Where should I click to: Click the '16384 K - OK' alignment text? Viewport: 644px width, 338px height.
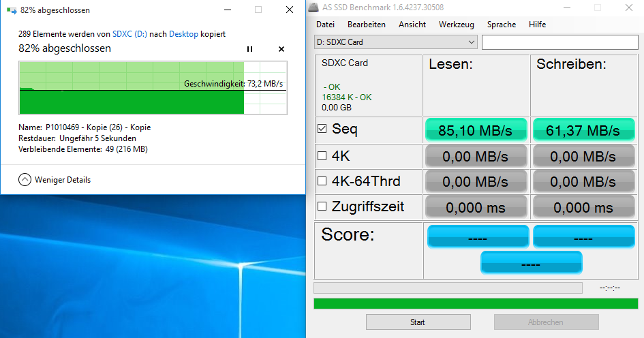(347, 97)
